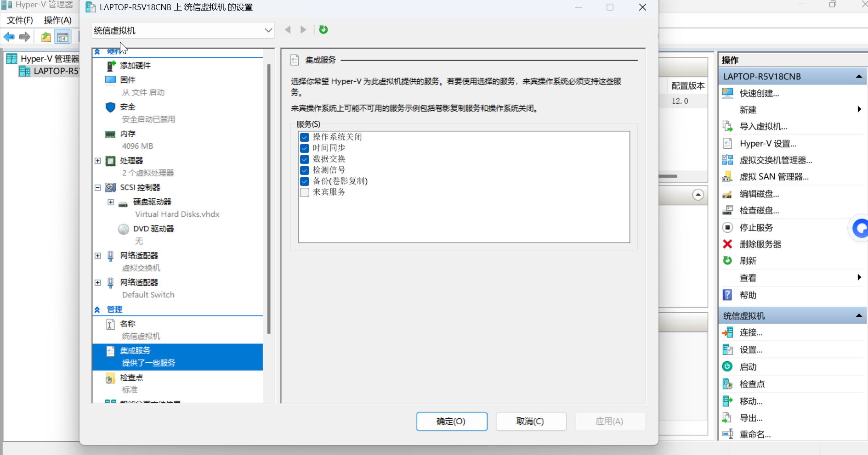Viewport: 868px width, 455px height.
Task: Click the round collapse button in the middle pane
Action: tap(698, 195)
